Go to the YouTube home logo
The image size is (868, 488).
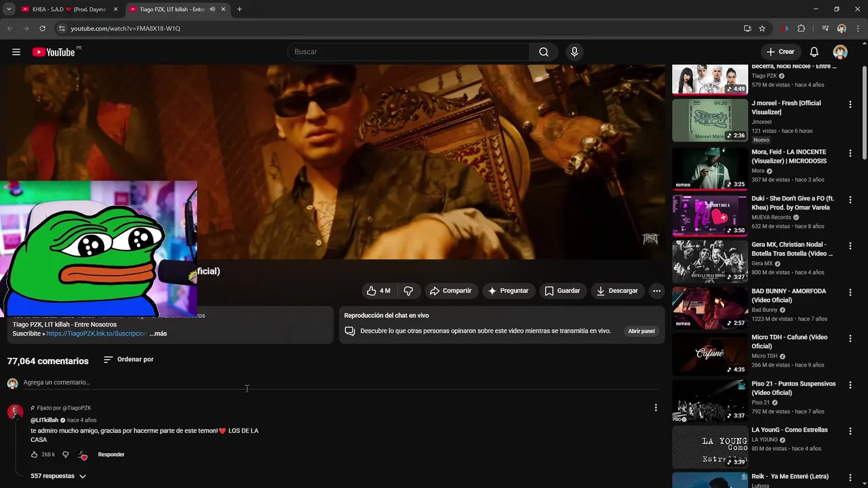click(54, 52)
